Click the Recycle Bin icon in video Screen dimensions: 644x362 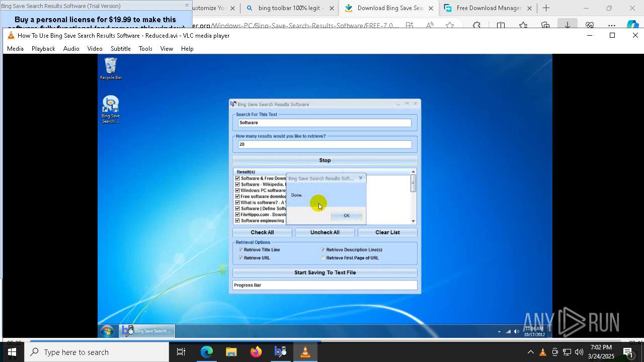click(111, 68)
